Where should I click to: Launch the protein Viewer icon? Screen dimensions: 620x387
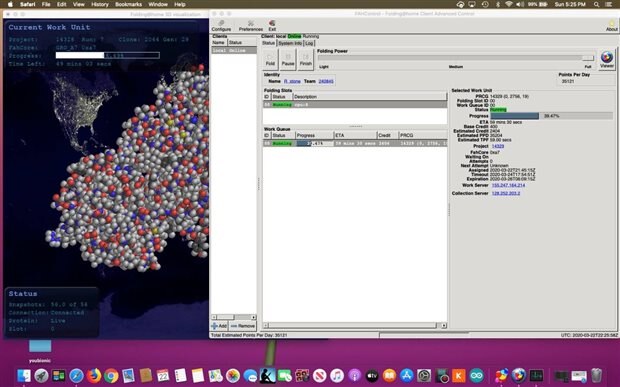point(607,60)
